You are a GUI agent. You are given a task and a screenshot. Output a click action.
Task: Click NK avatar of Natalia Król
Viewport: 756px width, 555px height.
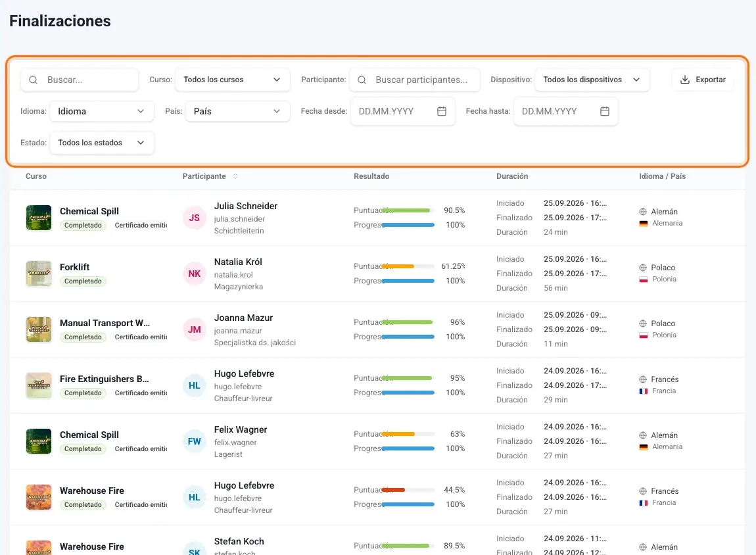(195, 274)
